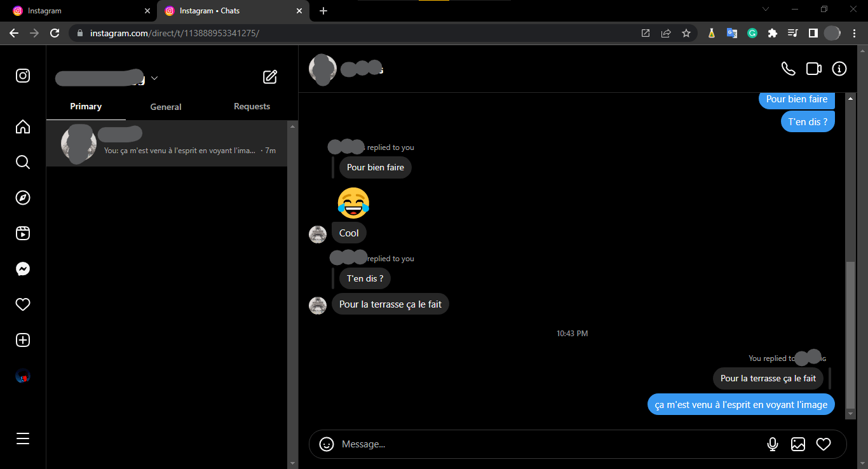The image size is (868, 469).
Task: Switch to the General inbox tab
Action: click(x=166, y=107)
